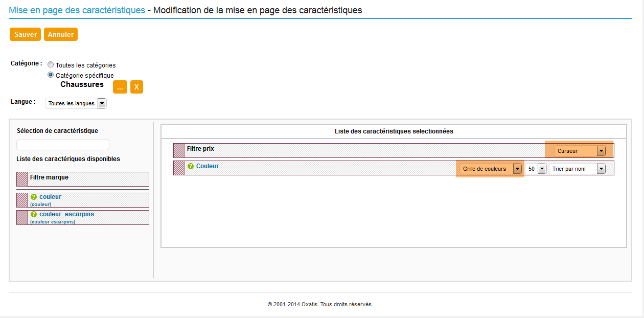Click the drag handle of Filtre marque
The width and height of the screenshot is (644, 318).
pos(22,179)
